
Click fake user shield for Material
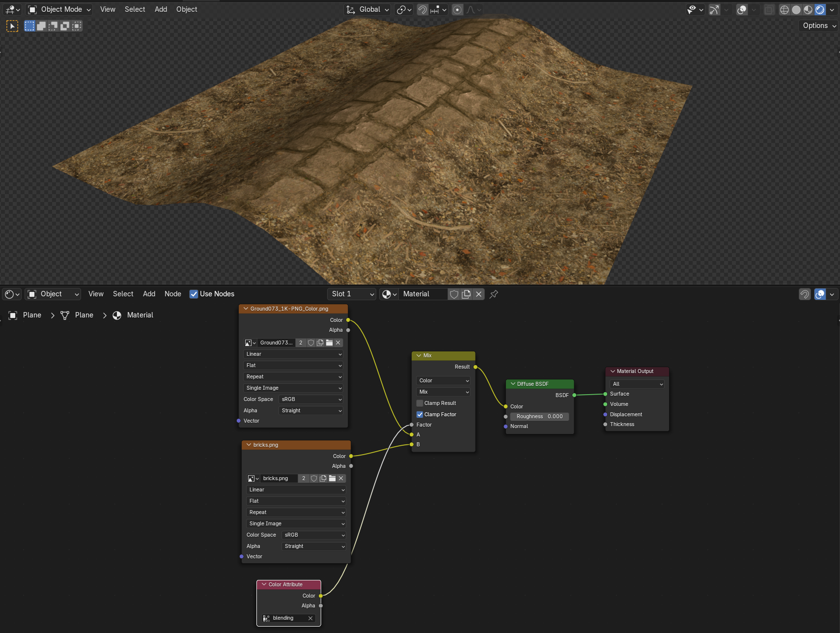point(454,294)
